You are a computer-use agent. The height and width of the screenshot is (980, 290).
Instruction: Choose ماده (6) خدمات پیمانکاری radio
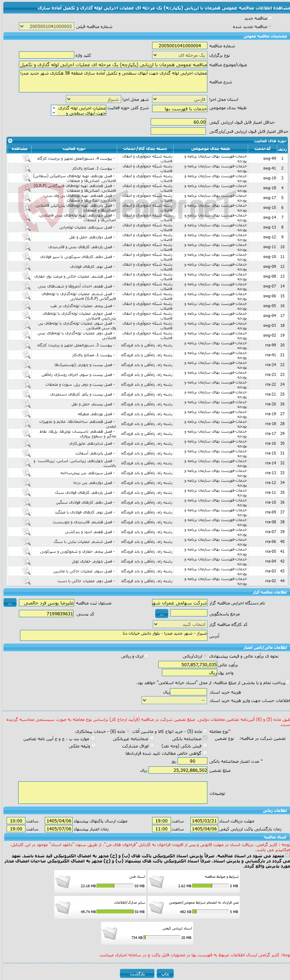[x=128, y=731]
